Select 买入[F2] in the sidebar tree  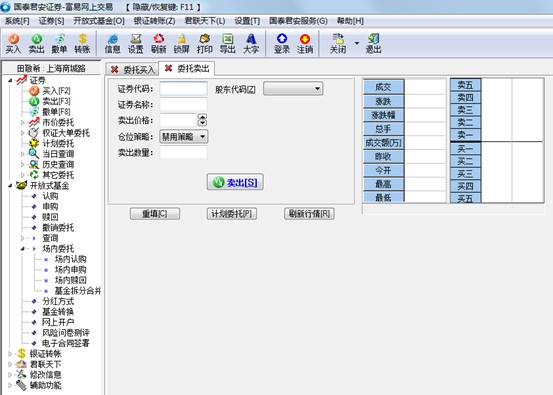pyautogui.click(x=56, y=91)
